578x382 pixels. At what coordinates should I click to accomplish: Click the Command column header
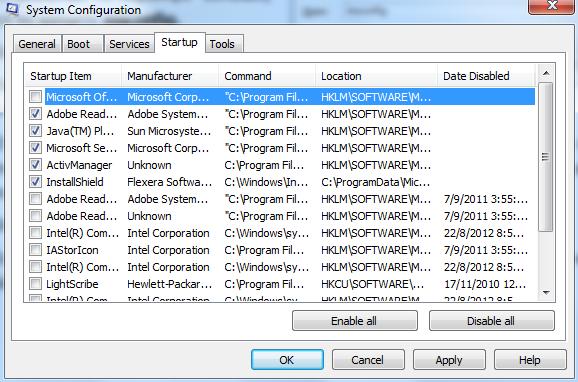tap(267, 76)
